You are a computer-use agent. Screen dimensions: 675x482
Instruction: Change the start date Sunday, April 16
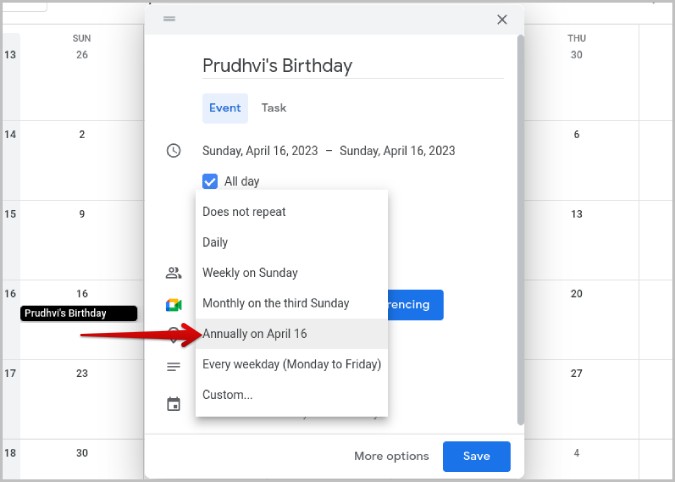click(260, 151)
